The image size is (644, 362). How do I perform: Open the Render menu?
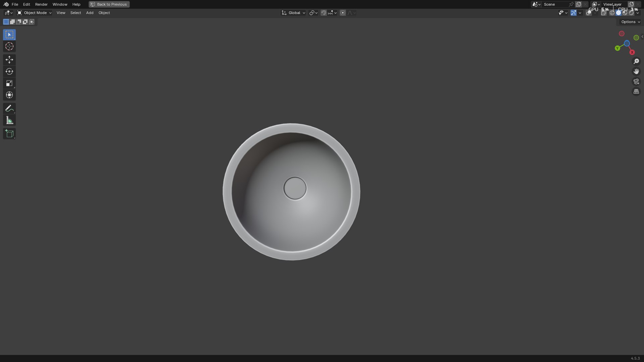tap(41, 4)
